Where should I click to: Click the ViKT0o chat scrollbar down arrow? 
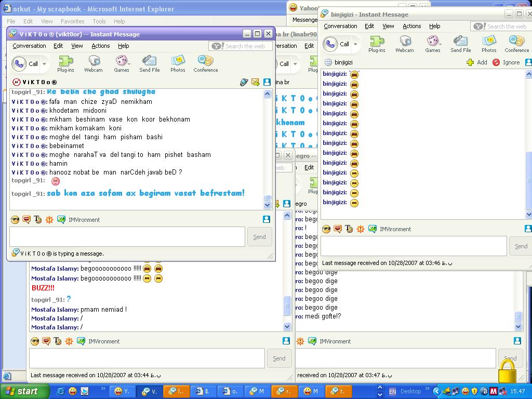tap(268, 205)
